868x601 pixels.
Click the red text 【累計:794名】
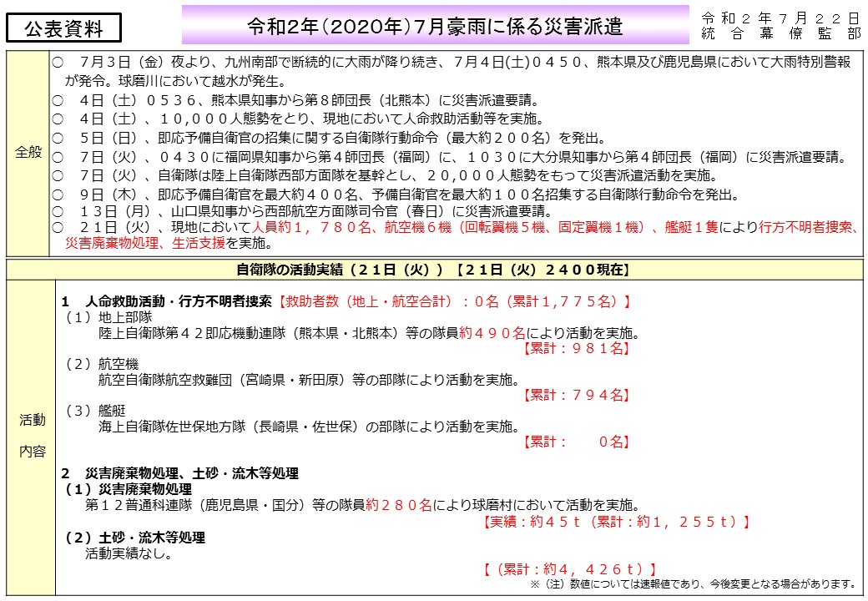coord(576,395)
